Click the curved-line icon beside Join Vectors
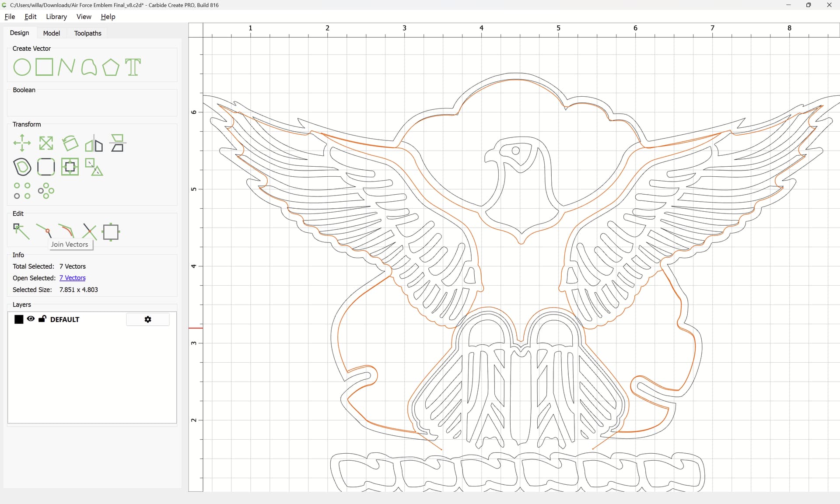840x504 pixels. click(66, 230)
